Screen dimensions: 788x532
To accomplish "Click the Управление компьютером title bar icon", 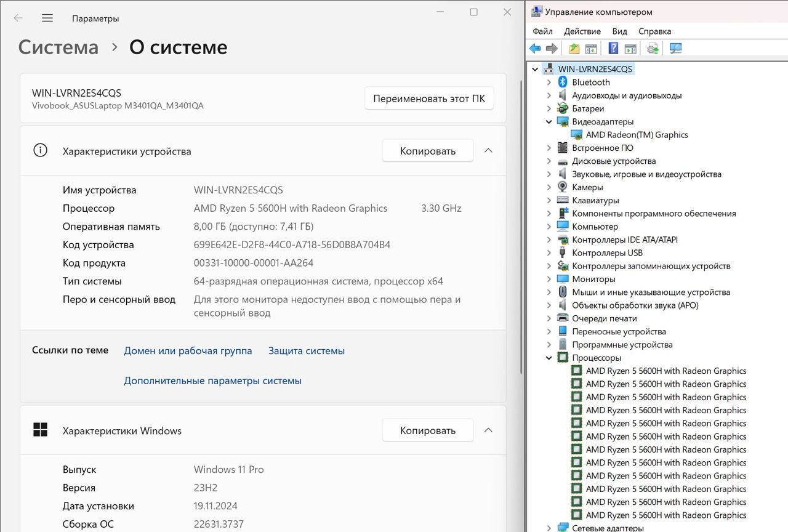I will point(537,12).
